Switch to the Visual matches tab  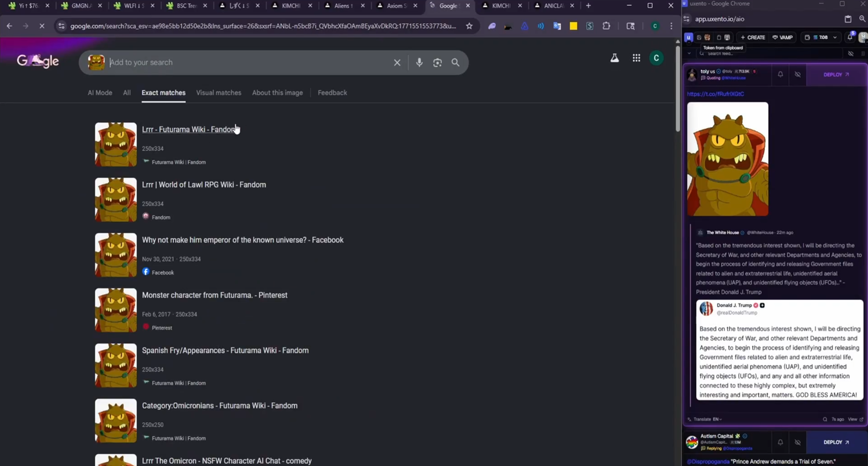[218, 93]
